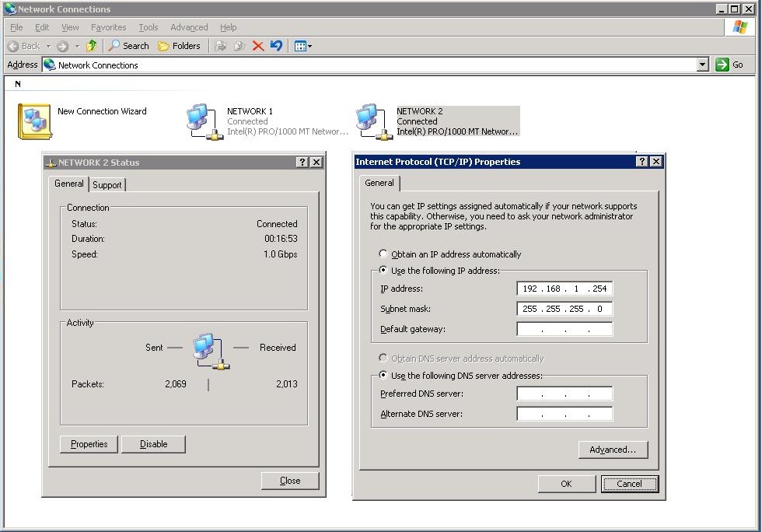This screenshot has width=762, height=532.
Task: Open Advanced TCP/IP settings button
Action: tap(613, 450)
